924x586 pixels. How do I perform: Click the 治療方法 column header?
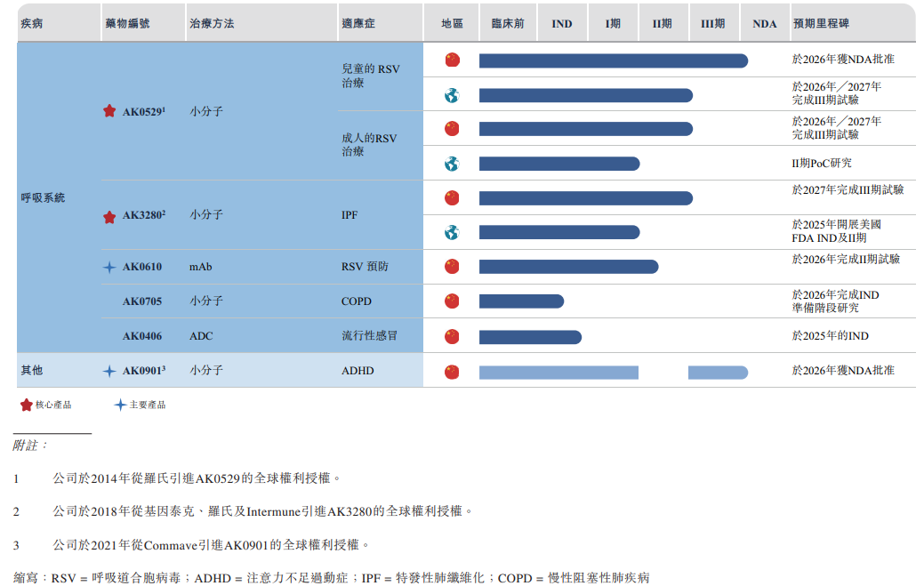(213, 23)
